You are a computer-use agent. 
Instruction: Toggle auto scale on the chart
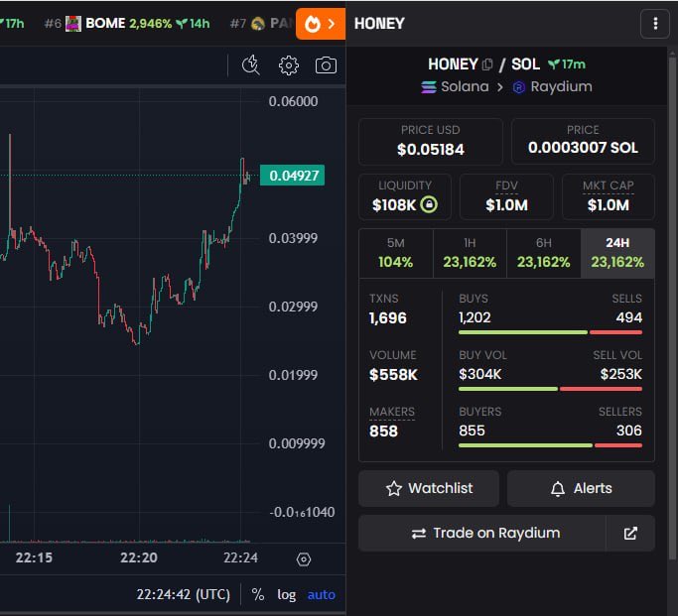click(x=322, y=595)
